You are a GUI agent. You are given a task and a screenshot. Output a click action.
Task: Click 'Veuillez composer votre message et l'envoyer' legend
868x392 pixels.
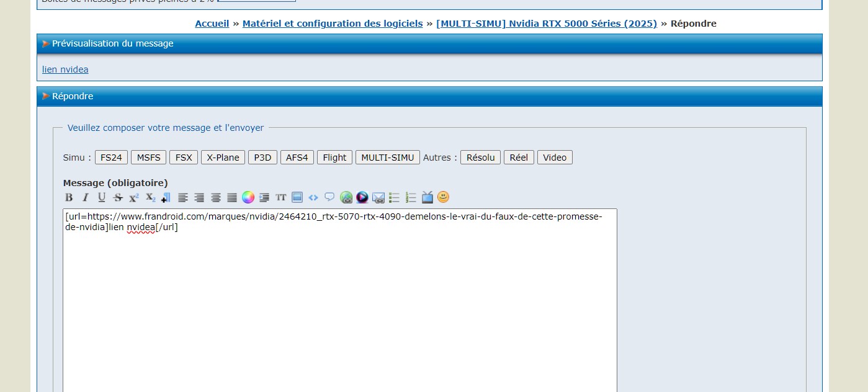click(166, 128)
